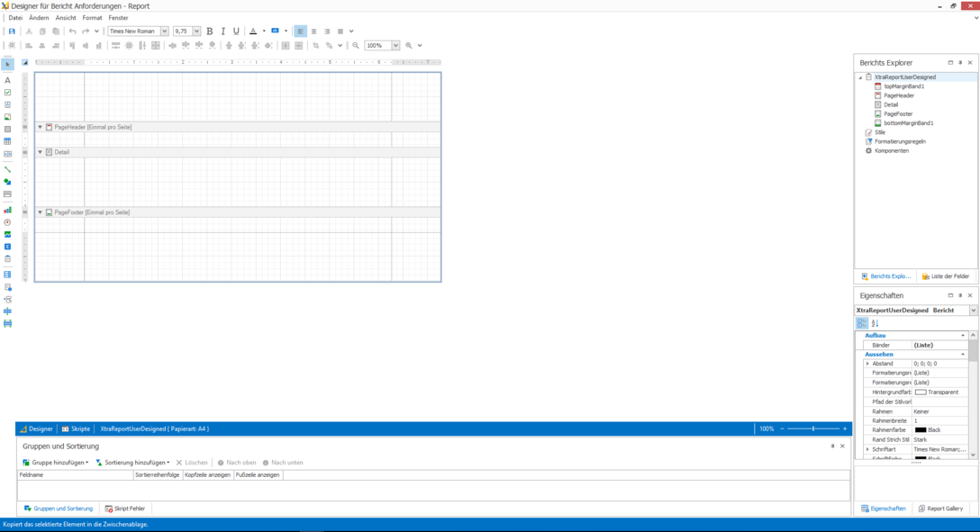Select the Check Box control tool
Image resolution: width=980 pixels, height=532 pixels.
click(7, 93)
